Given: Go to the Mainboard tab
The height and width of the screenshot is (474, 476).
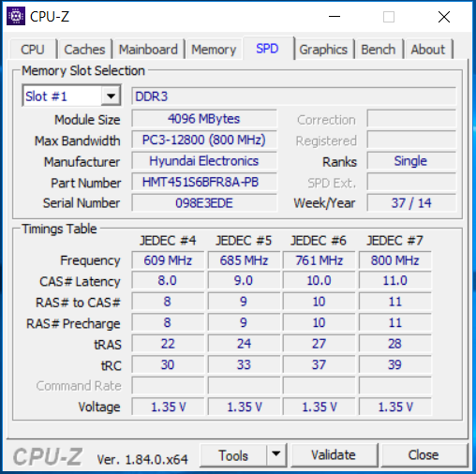Looking at the screenshot, I should [148, 50].
